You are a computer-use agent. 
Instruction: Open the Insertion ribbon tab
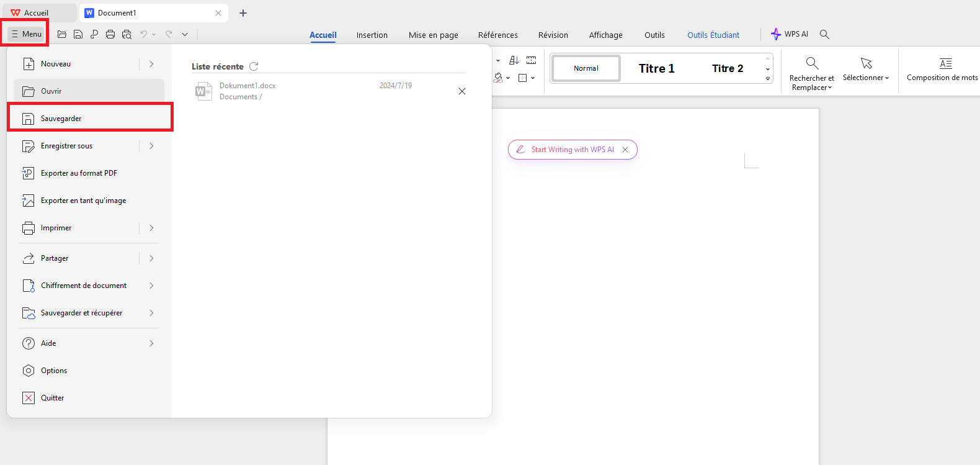click(x=372, y=35)
